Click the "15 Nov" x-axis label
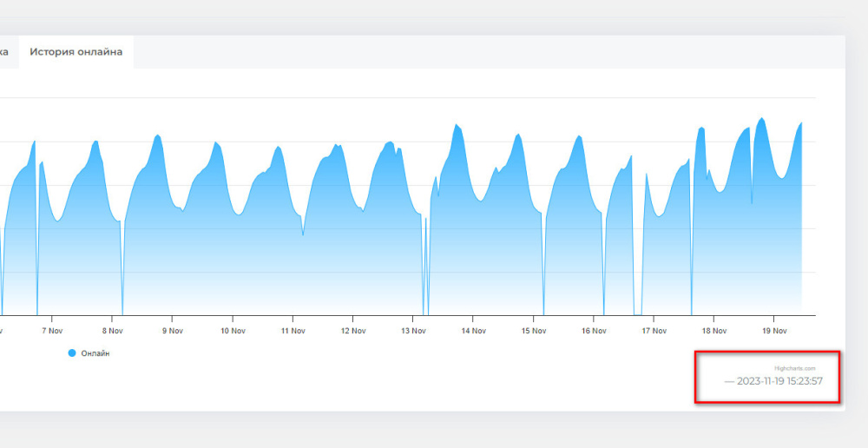This screenshot has width=868, height=448. point(533,331)
